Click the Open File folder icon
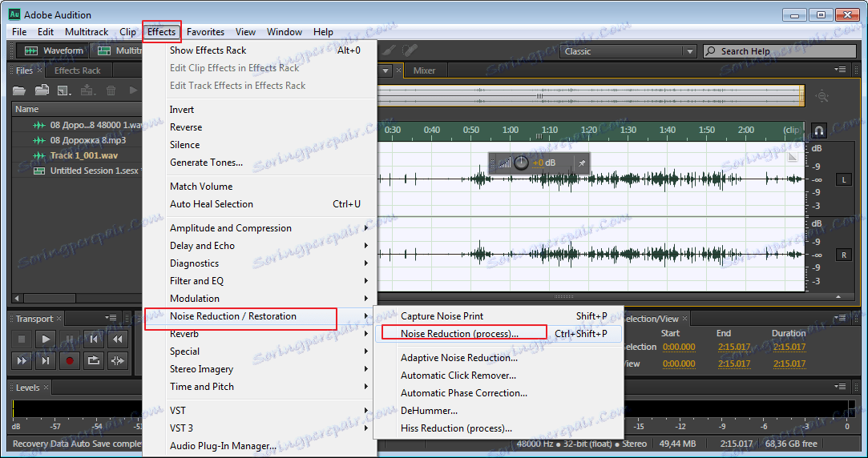The height and width of the screenshot is (458, 868). coord(19,90)
